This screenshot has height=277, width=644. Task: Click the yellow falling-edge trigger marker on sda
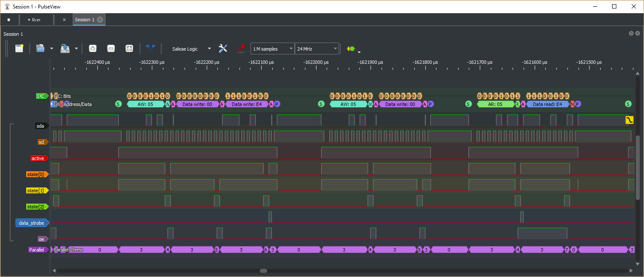pyautogui.click(x=630, y=120)
